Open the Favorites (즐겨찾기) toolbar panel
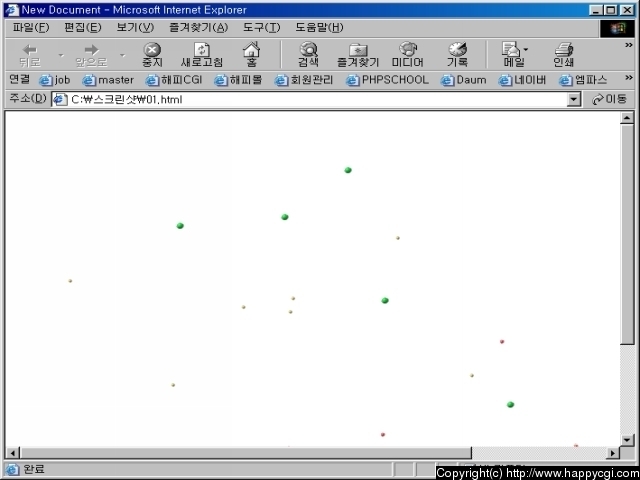The image size is (640, 480). tap(358, 55)
